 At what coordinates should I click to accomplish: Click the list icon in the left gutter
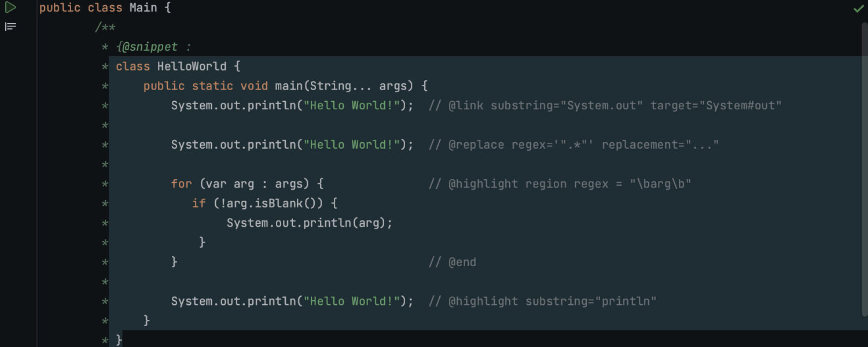coord(10,26)
